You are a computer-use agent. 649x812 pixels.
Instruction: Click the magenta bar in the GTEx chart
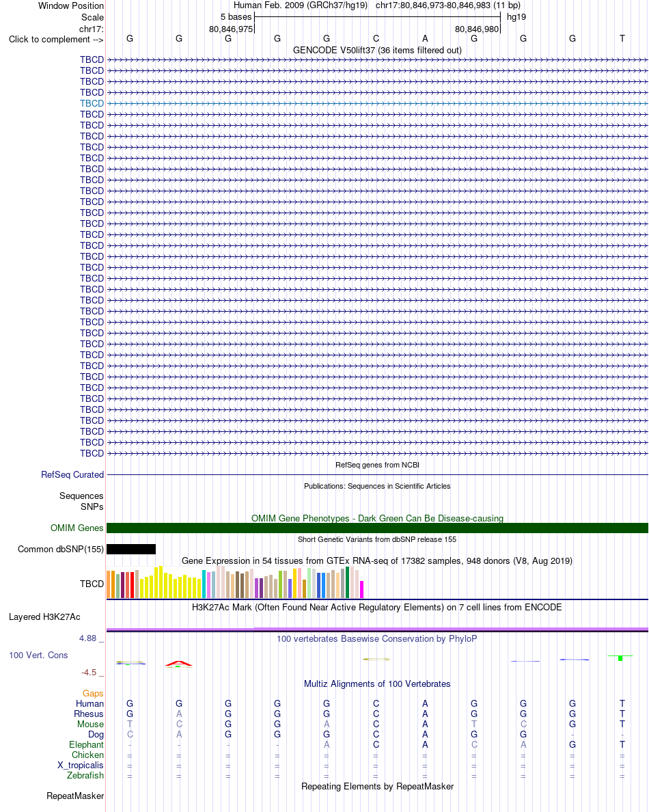362,590
